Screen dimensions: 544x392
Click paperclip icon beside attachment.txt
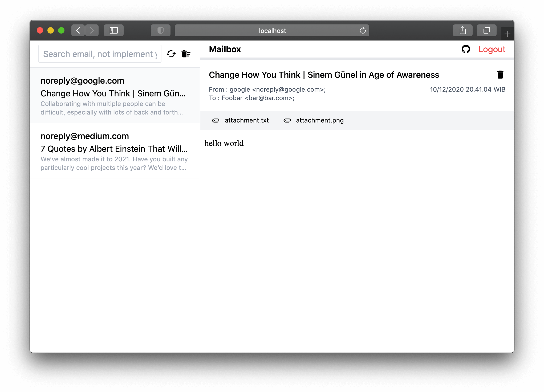pos(216,120)
